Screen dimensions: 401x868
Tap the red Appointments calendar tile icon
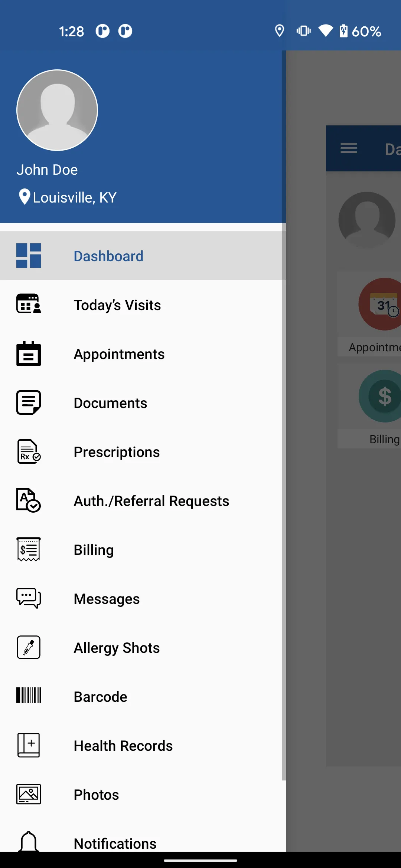(x=380, y=304)
